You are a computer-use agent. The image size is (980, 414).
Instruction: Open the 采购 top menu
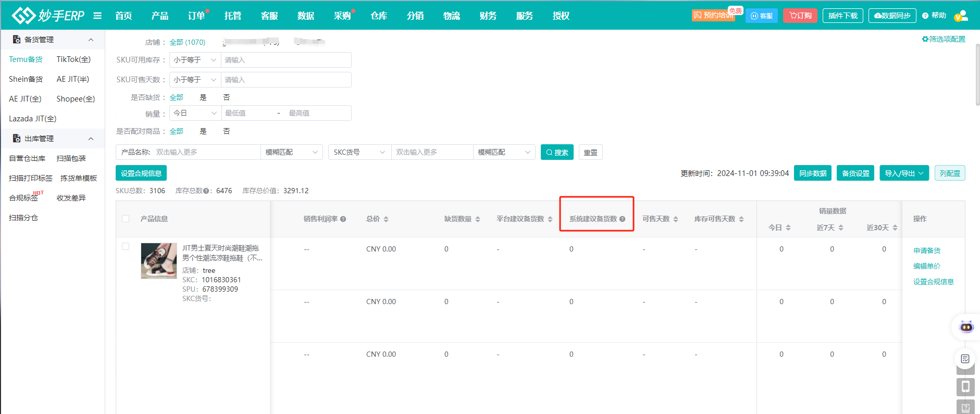(x=342, y=16)
